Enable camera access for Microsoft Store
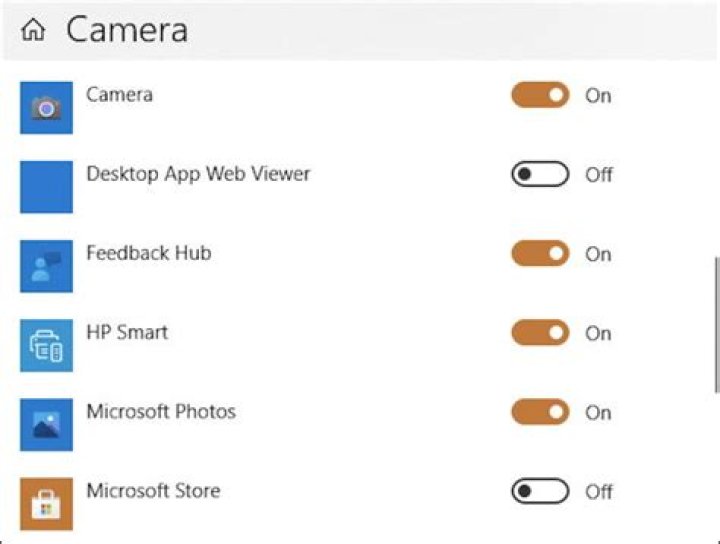 pyautogui.click(x=540, y=491)
